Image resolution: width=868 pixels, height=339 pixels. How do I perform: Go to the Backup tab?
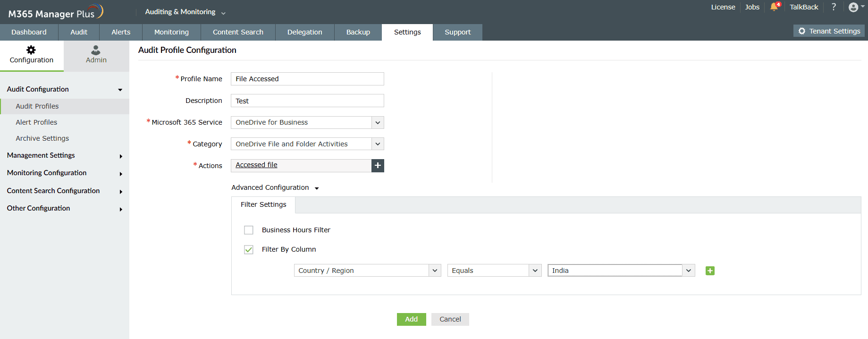tap(358, 32)
